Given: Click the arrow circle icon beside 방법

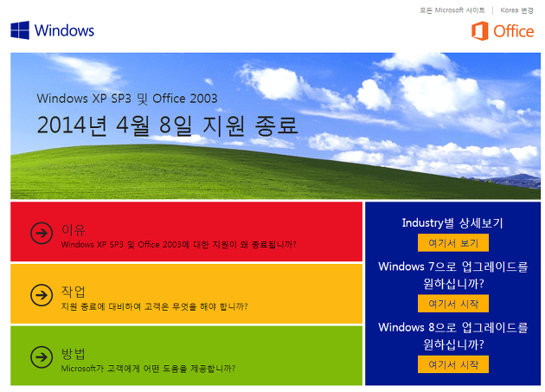Looking at the screenshot, I should pos(42,357).
